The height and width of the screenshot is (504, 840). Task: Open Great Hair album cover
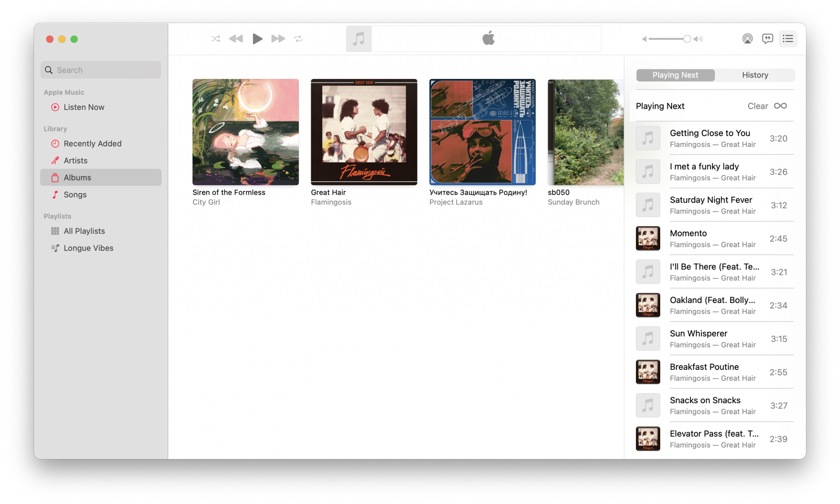pos(364,132)
